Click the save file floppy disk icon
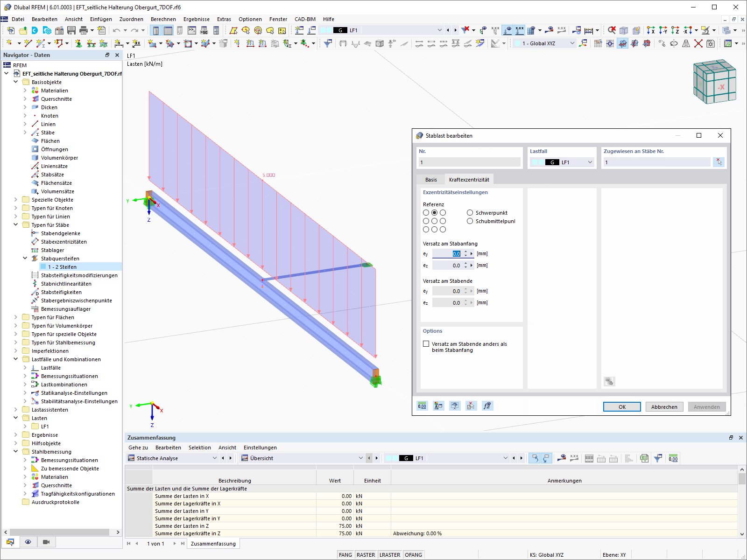 coord(71,30)
